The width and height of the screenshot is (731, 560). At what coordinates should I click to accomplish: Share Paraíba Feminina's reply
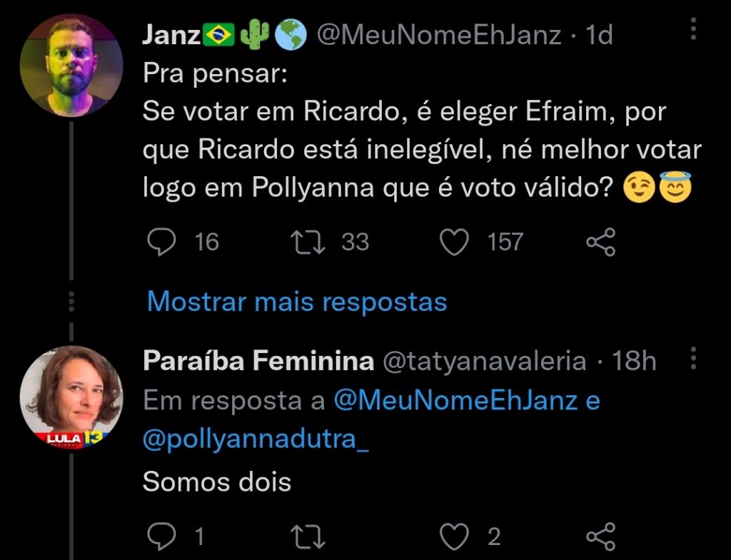[600, 536]
